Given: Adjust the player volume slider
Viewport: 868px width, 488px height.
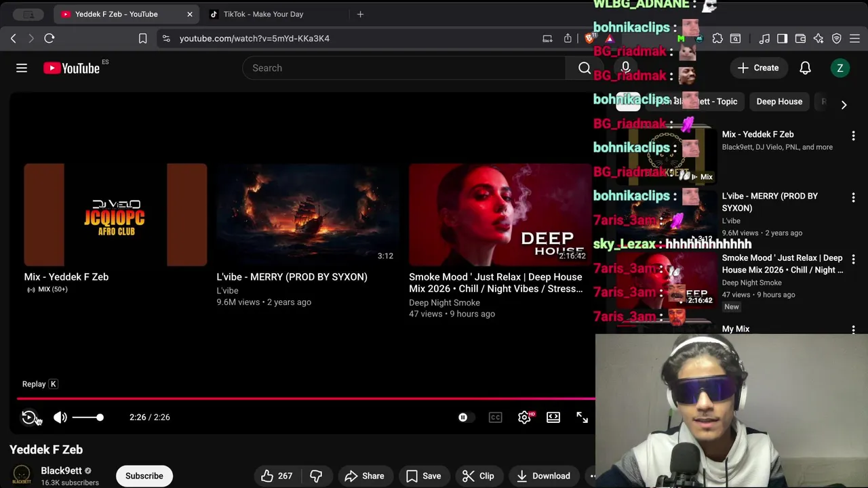Looking at the screenshot, I should point(87,418).
